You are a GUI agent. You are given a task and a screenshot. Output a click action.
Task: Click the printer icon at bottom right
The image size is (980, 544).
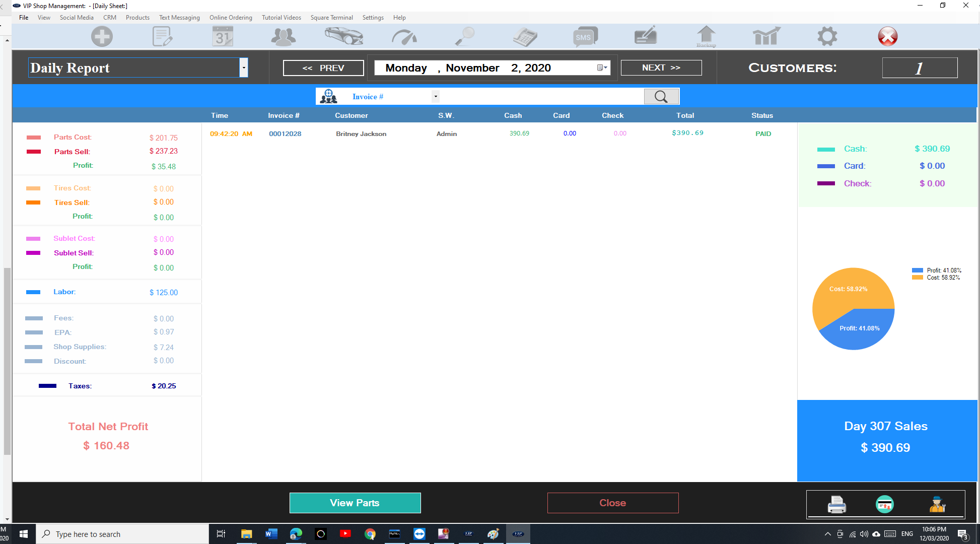click(836, 504)
